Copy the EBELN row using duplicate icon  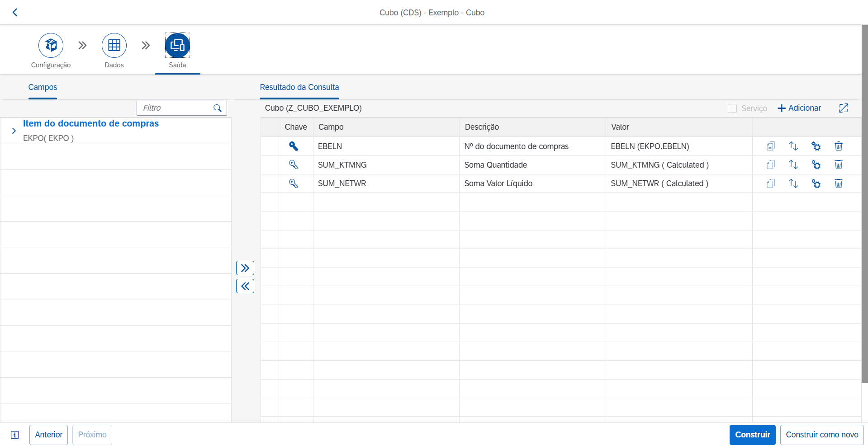tap(770, 146)
